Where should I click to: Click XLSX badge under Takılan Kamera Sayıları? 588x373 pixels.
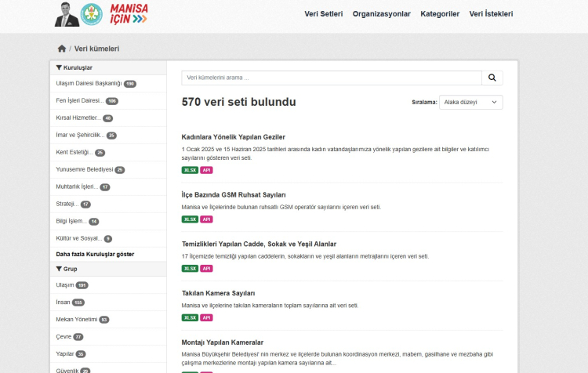click(x=190, y=317)
